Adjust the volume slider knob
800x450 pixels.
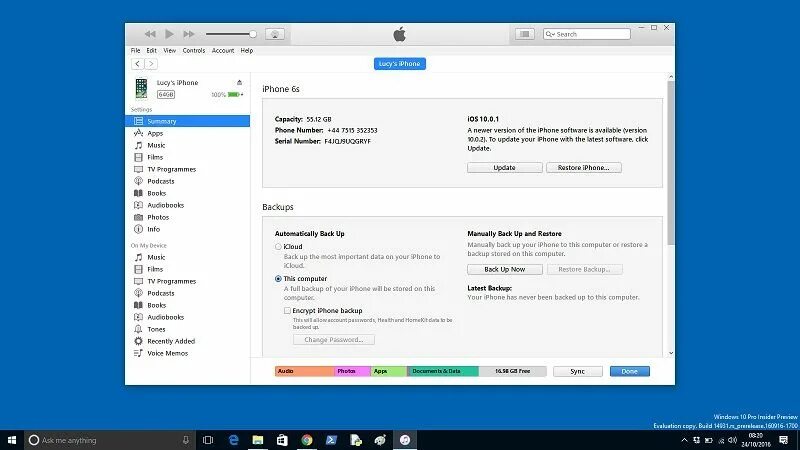click(x=253, y=34)
